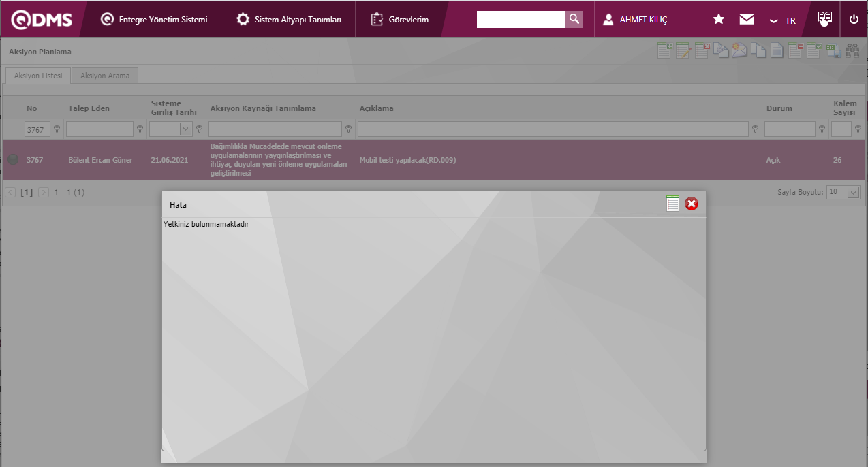Open Entegre Yönetim Sistemi menu
868x467 pixels.
[x=154, y=20]
